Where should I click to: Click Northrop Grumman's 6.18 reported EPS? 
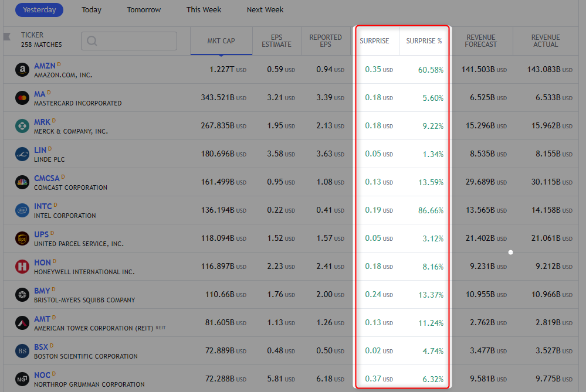330,379
